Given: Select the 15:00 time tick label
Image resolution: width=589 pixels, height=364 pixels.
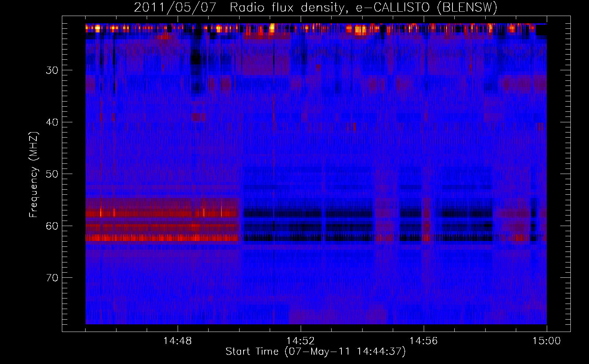Looking at the screenshot, I should tap(547, 341).
